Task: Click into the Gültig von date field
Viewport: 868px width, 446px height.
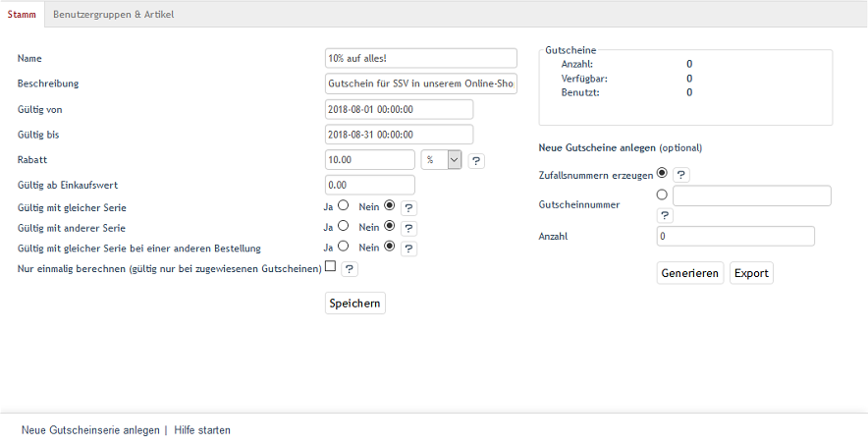Action: [x=399, y=109]
